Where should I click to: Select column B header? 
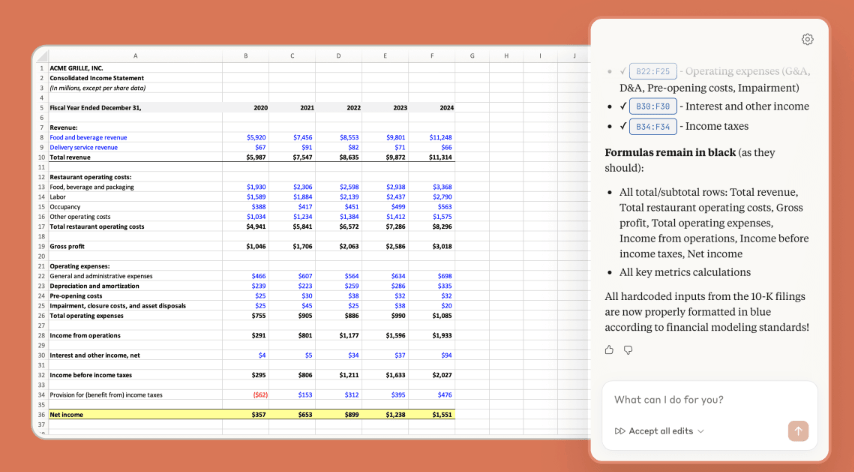[x=246, y=56]
